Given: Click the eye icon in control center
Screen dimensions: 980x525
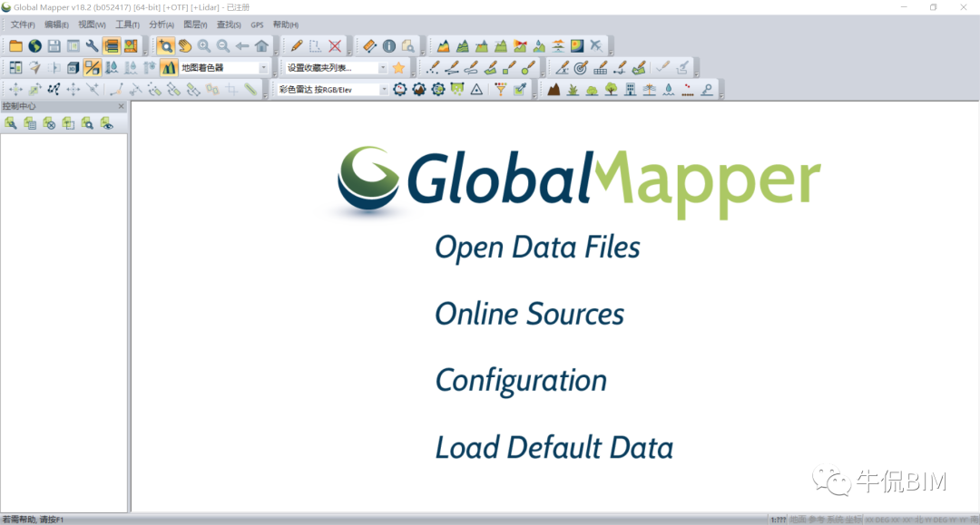Looking at the screenshot, I should pos(107,123).
